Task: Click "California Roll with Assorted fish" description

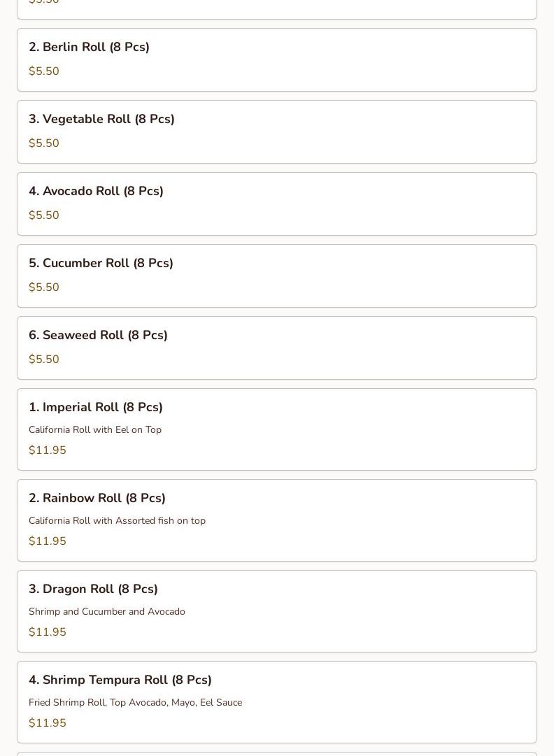Action: [117, 521]
